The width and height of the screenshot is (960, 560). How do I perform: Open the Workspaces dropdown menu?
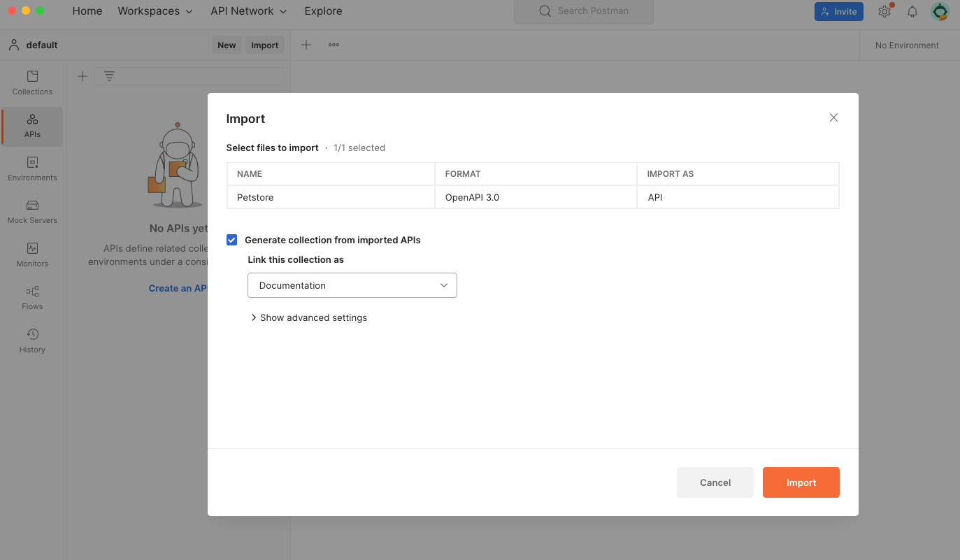[155, 11]
